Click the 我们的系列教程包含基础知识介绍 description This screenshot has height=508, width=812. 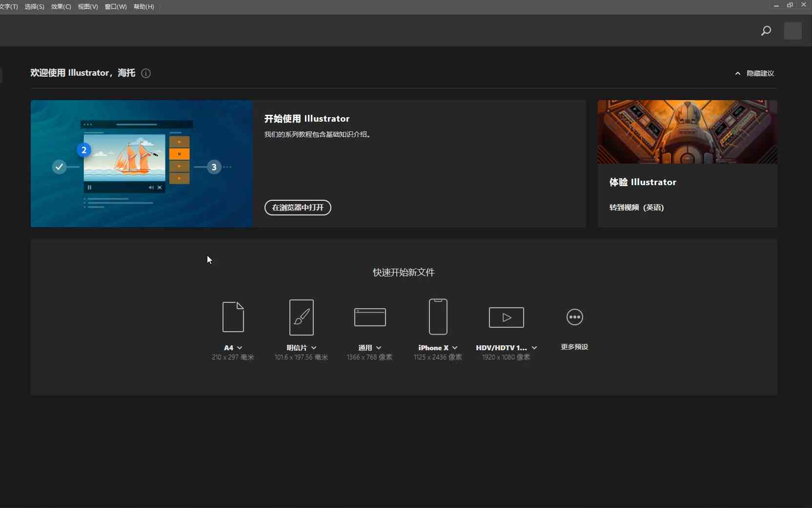[x=319, y=134]
